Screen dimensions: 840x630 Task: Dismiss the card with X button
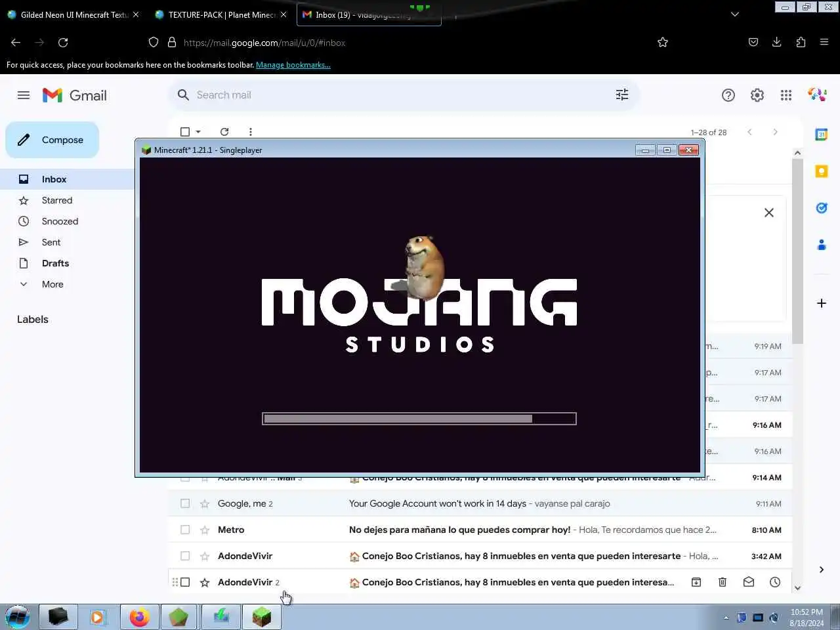769,213
